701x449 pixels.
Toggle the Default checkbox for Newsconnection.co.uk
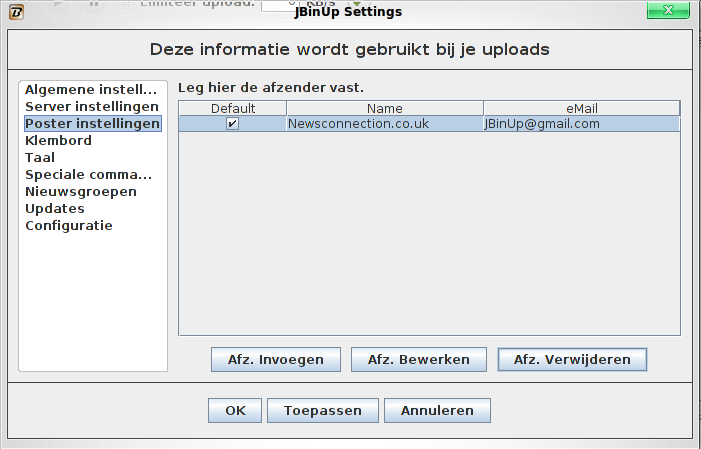point(232,124)
